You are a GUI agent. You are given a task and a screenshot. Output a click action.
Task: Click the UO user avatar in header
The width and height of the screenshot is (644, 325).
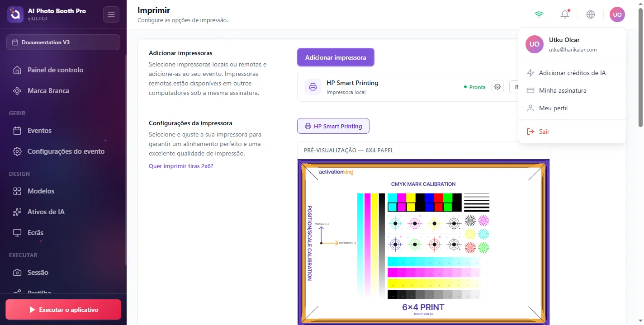pyautogui.click(x=617, y=14)
